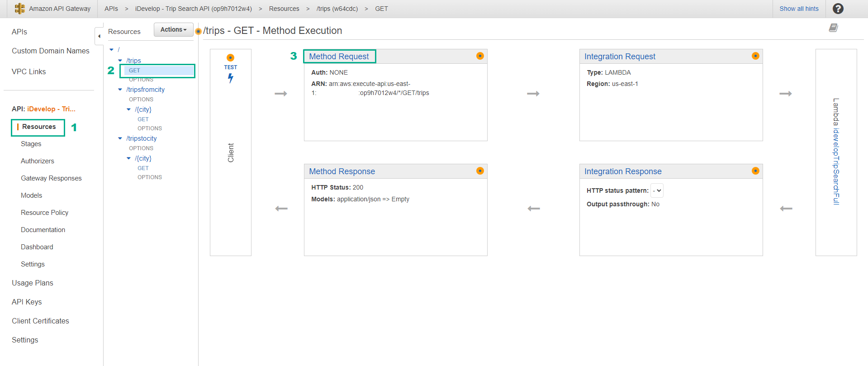Select OPTIONS directly under /tripstocity
Image resolution: width=868 pixels, height=366 pixels.
click(141, 148)
